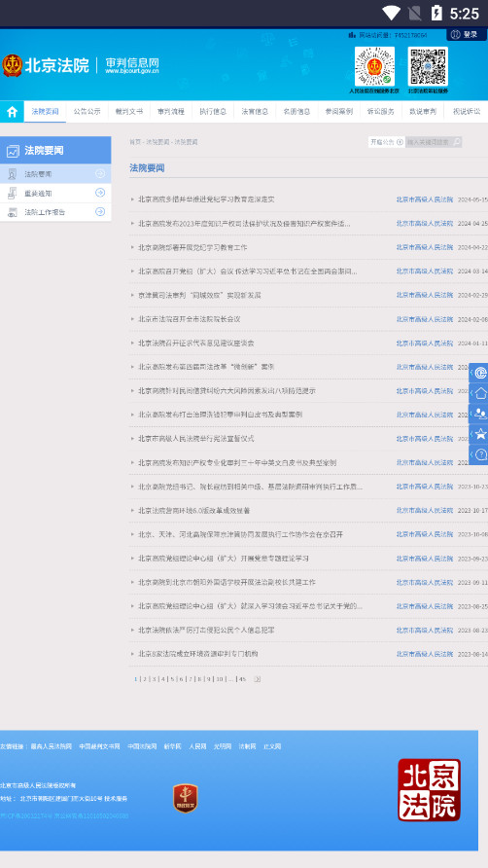Open article about 司法改革“微创新”案例
The width and height of the screenshot is (488, 868).
point(206,367)
